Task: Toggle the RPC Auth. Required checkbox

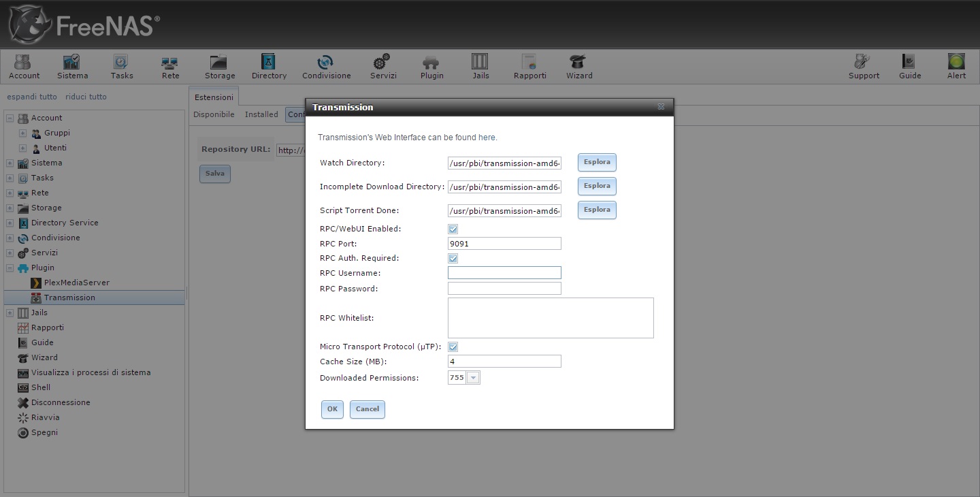Action: tap(453, 259)
